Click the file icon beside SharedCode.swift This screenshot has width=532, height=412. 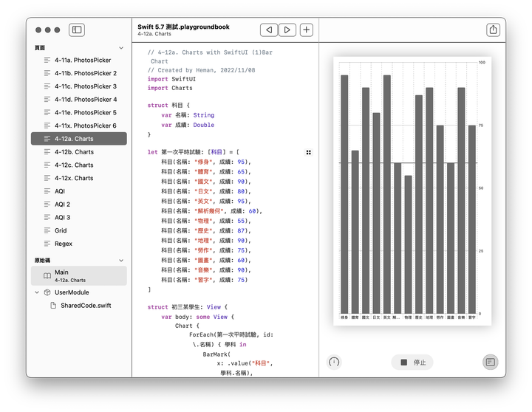tap(53, 306)
